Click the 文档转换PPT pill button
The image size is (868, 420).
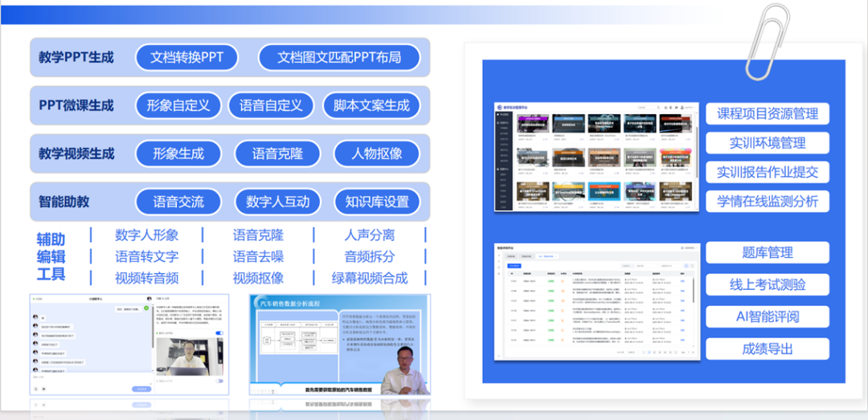tap(186, 58)
